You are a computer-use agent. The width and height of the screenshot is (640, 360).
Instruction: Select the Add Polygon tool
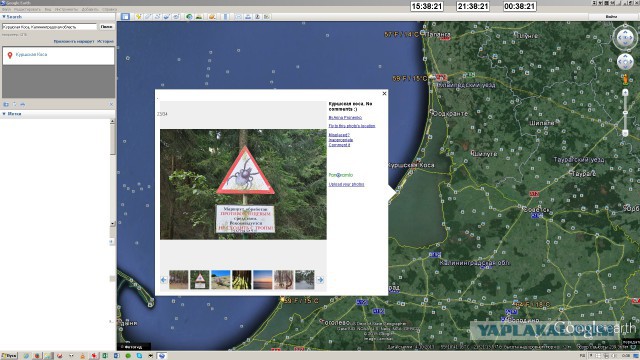tap(148, 17)
